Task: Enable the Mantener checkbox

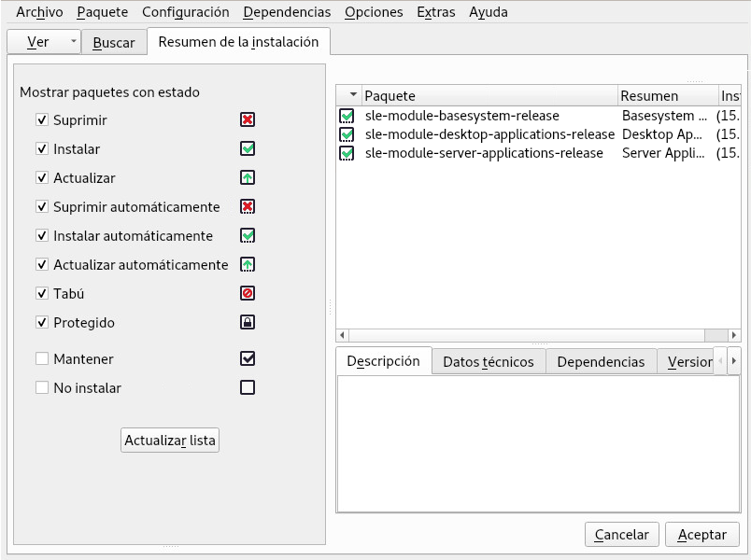Action: 42,358
